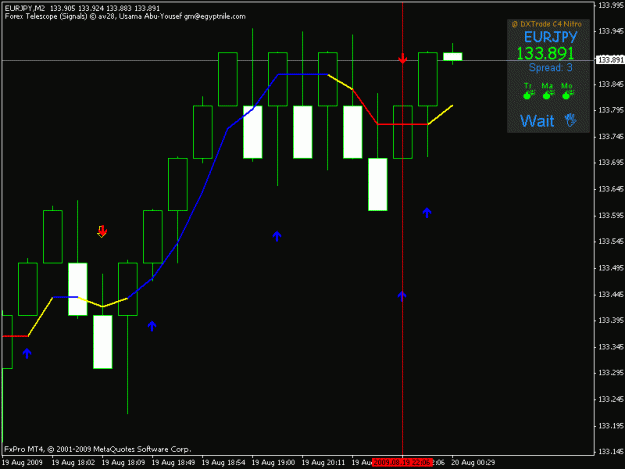Click the 133.345 price axis label
625x469 pixels.
point(611,347)
